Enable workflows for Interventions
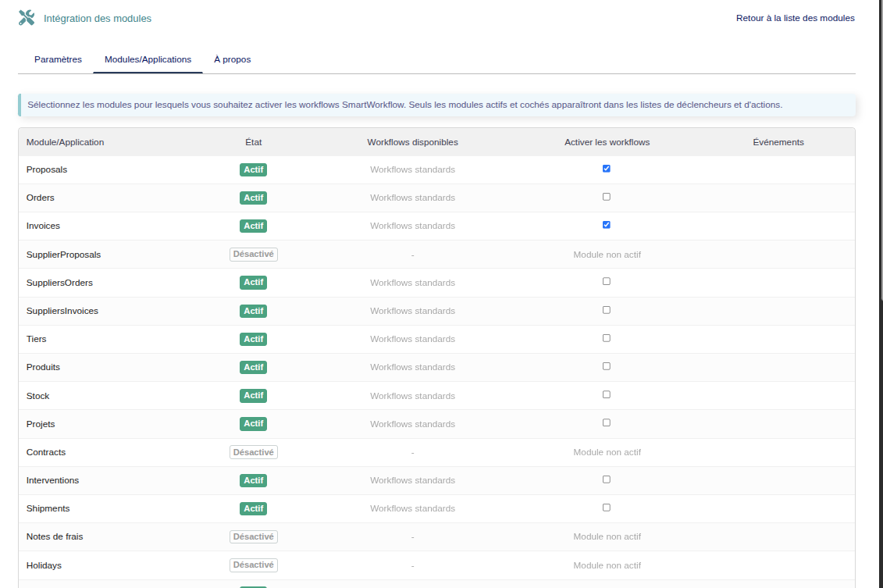 tap(607, 479)
